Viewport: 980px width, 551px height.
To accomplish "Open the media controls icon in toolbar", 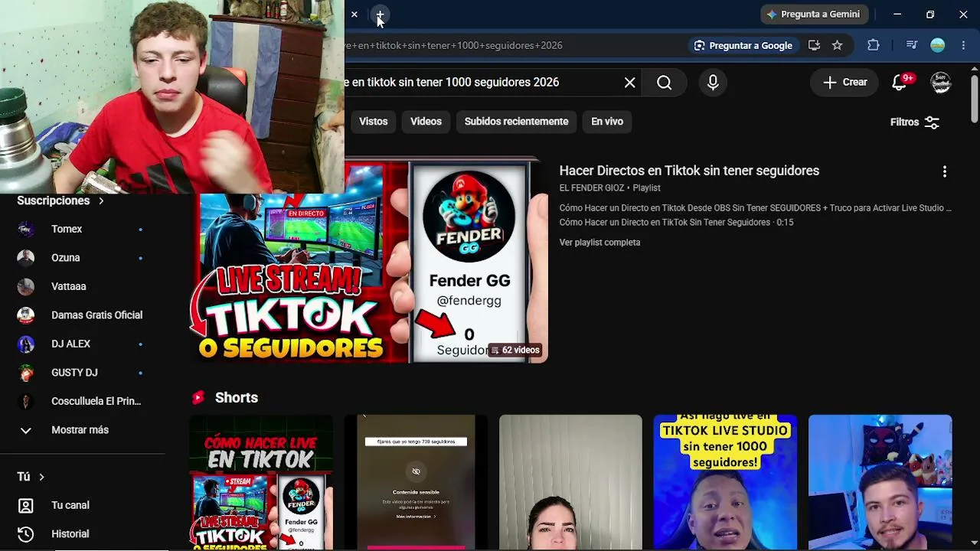I will coord(911,45).
